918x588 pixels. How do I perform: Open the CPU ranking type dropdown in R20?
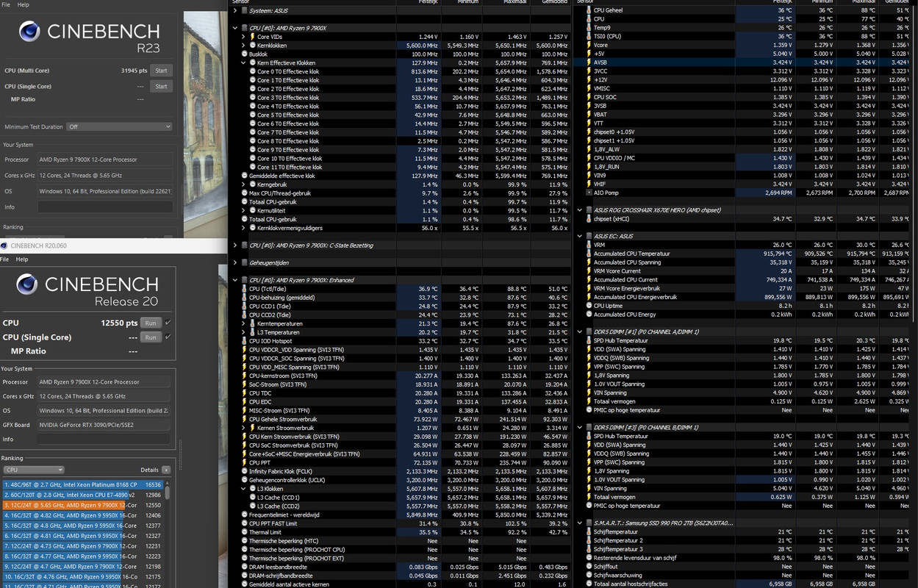point(34,470)
